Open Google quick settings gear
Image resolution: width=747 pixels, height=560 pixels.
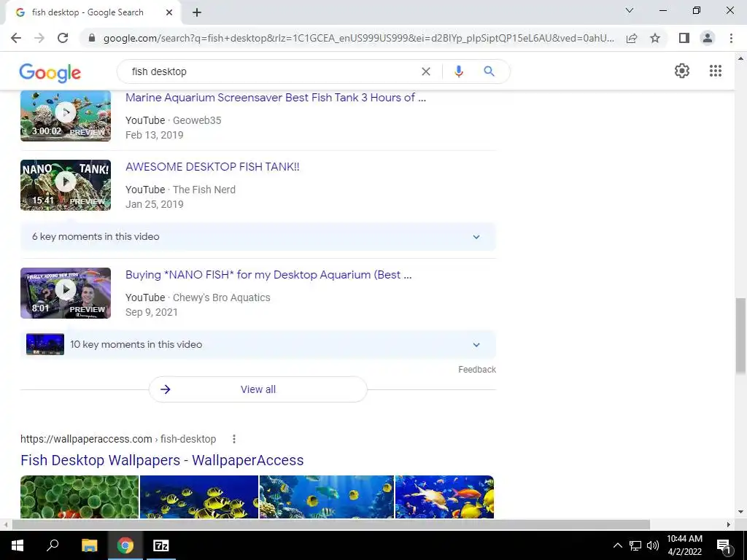pyautogui.click(x=682, y=71)
